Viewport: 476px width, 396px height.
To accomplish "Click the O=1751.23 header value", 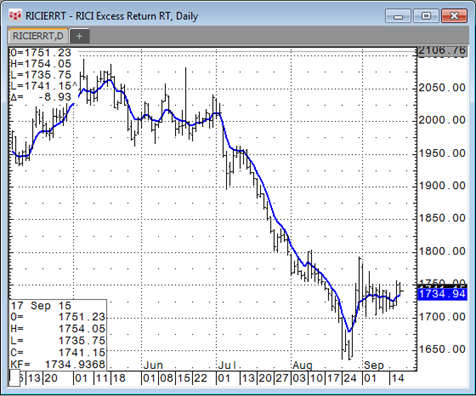I will click(41, 53).
